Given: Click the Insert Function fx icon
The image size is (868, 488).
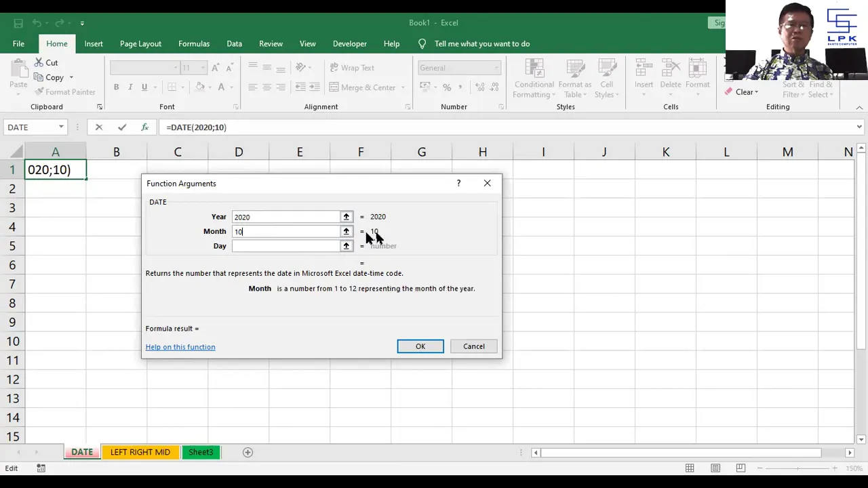Looking at the screenshot, I should click(x=144, y=127).
